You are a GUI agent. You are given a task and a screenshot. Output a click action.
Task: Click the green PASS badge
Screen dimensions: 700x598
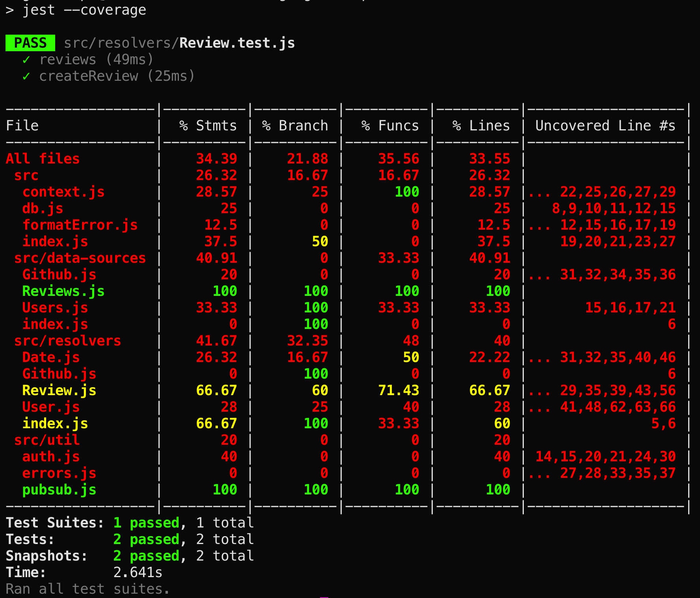coord(30,43)
